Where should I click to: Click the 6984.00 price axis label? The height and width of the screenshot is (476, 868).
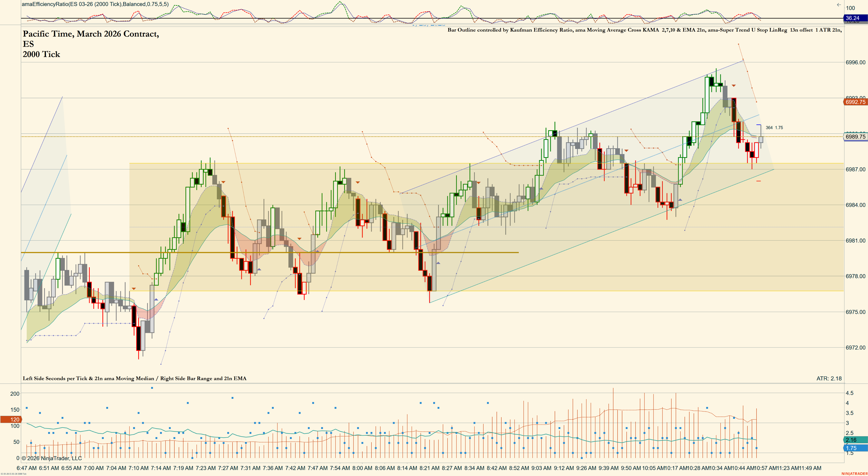point(855,205)
